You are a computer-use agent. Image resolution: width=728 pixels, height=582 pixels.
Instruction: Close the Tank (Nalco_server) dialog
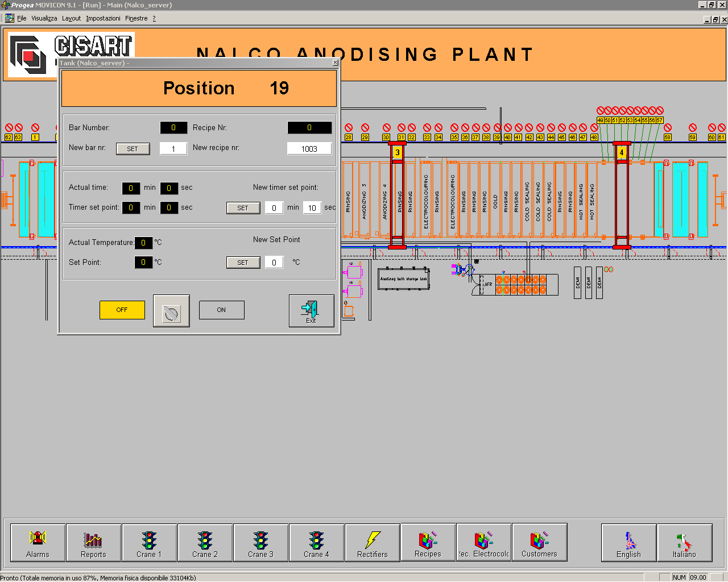tap(335, 63)
